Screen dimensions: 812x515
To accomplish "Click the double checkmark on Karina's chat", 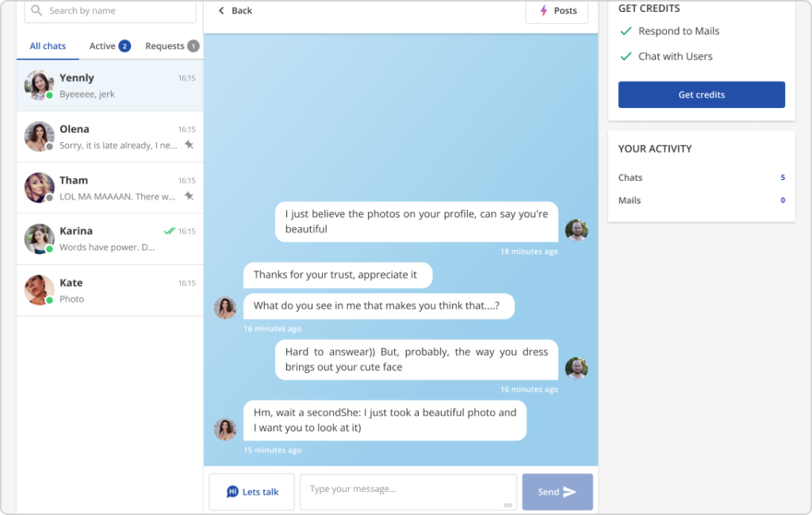I will tap(168, 231).
